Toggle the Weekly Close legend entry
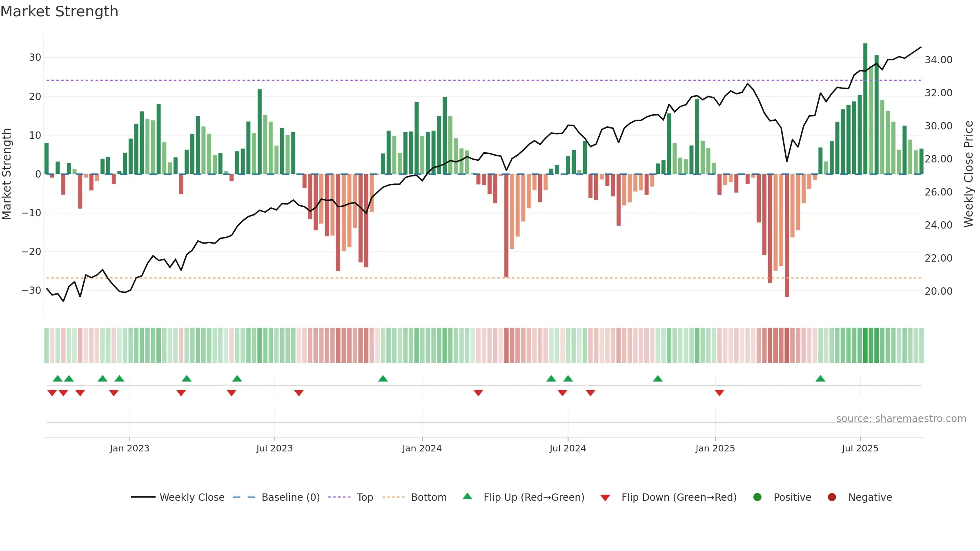The width and height of the screenshot is (980, 551). (178, 497)
